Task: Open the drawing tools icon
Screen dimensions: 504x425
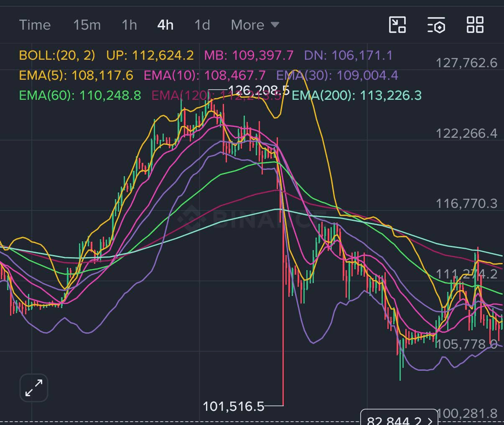Action: pos(397,25)
